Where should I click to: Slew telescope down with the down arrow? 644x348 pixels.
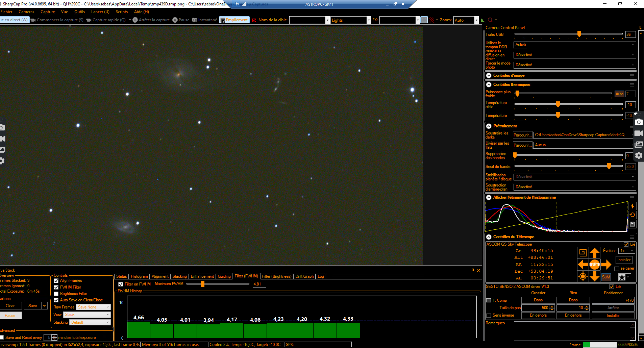(595, 276)
